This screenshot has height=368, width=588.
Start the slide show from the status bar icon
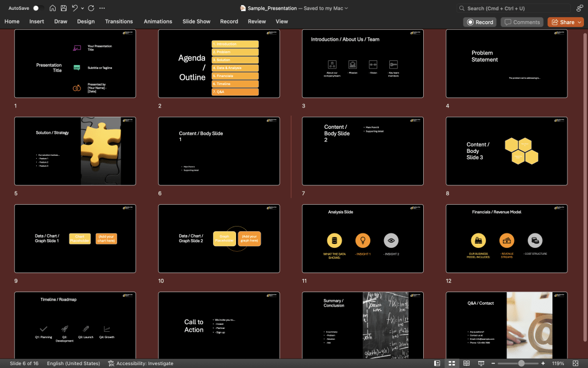(481, 363)
